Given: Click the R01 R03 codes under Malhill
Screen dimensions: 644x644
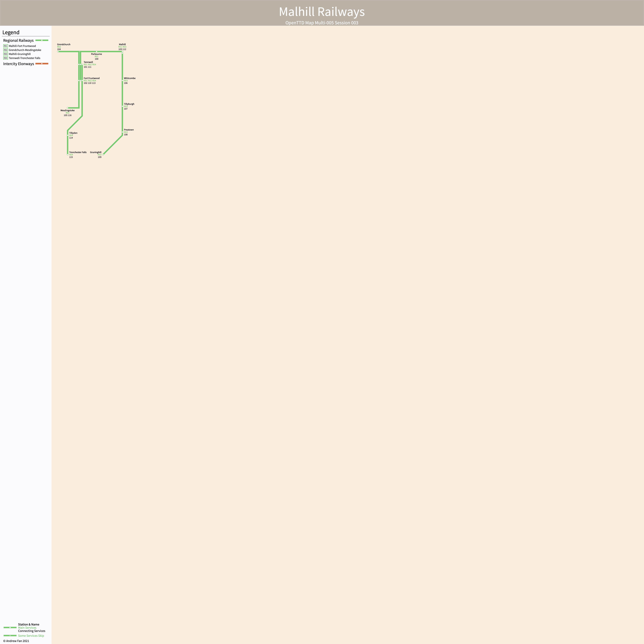Looking at the screenshot, I should click(x=122, y=47).
